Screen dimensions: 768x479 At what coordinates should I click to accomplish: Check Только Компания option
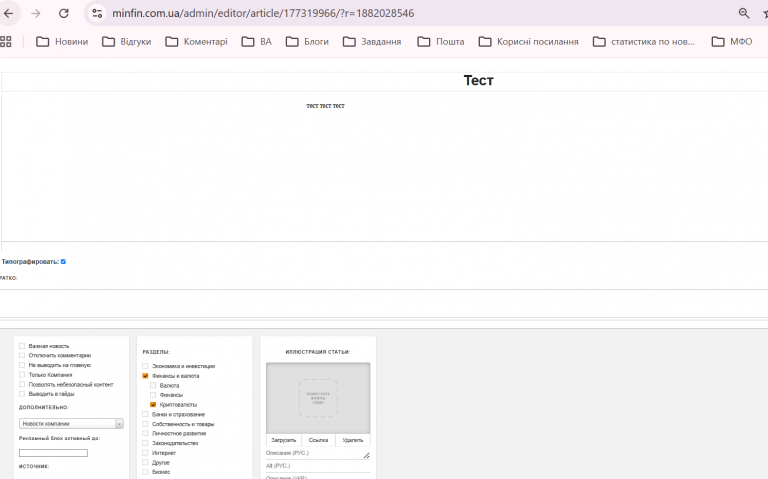click(x=22, y=375)
